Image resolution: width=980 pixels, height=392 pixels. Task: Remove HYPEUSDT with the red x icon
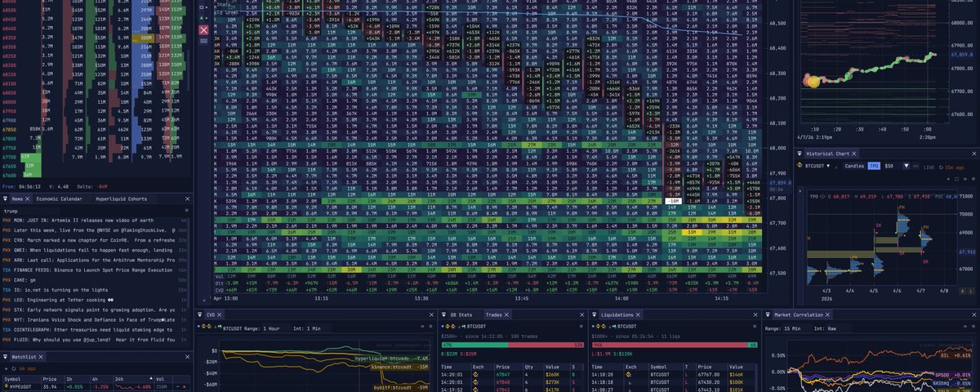185,387
